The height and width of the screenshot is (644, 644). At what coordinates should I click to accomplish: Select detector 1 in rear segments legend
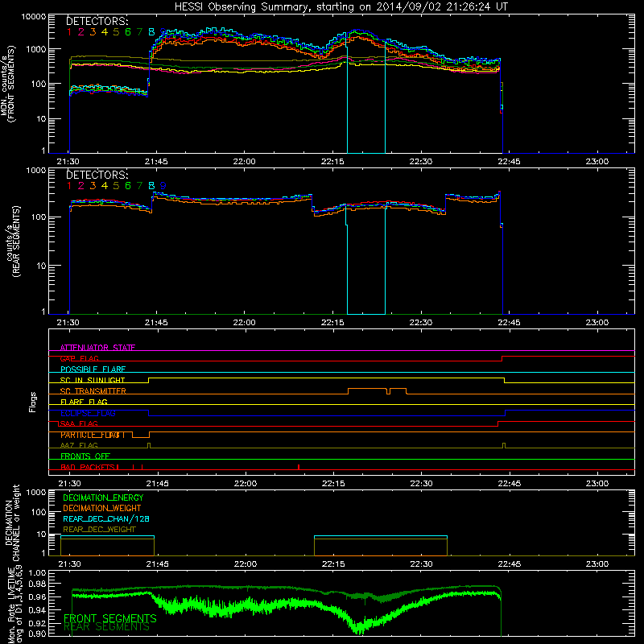point(69,186)
